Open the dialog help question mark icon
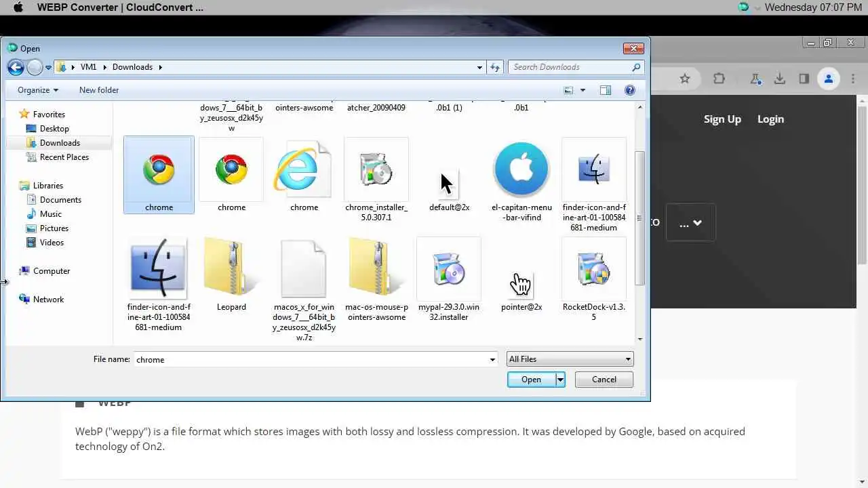The image size is (868, 488). 630,90
